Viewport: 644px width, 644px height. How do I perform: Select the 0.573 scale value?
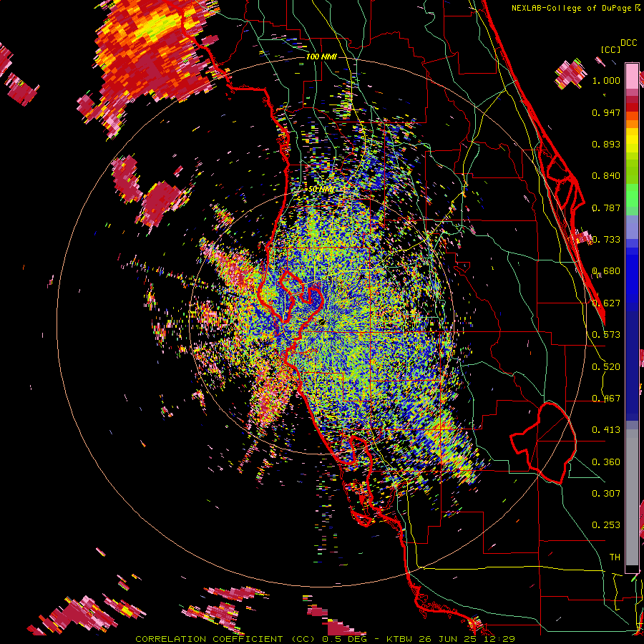point(606,335)
